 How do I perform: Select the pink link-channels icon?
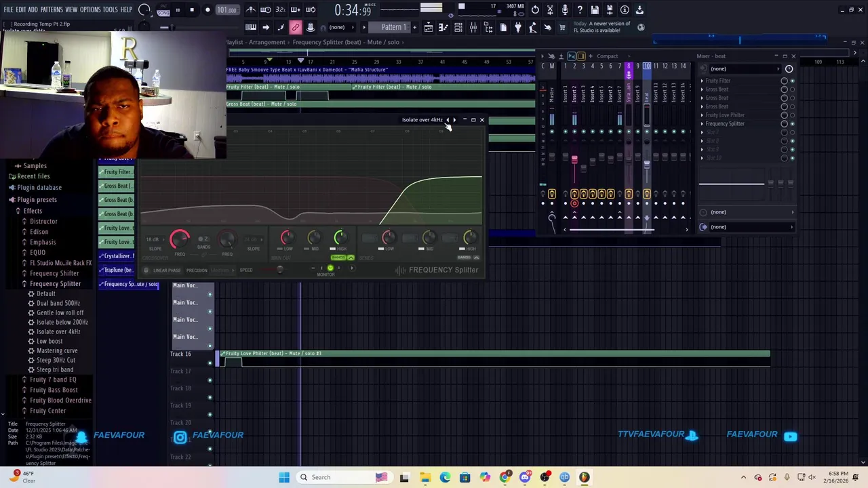[x=295, y=27]
